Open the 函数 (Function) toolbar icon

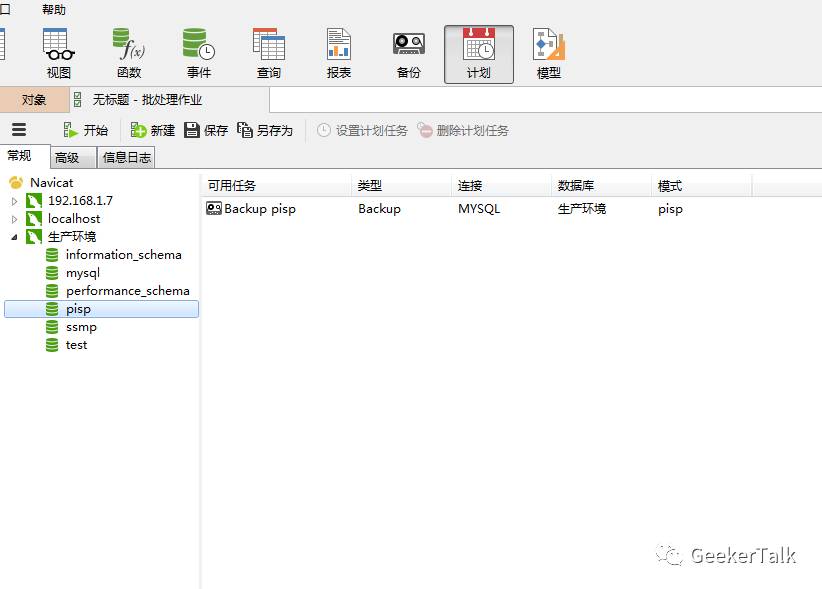pos(129,53)
